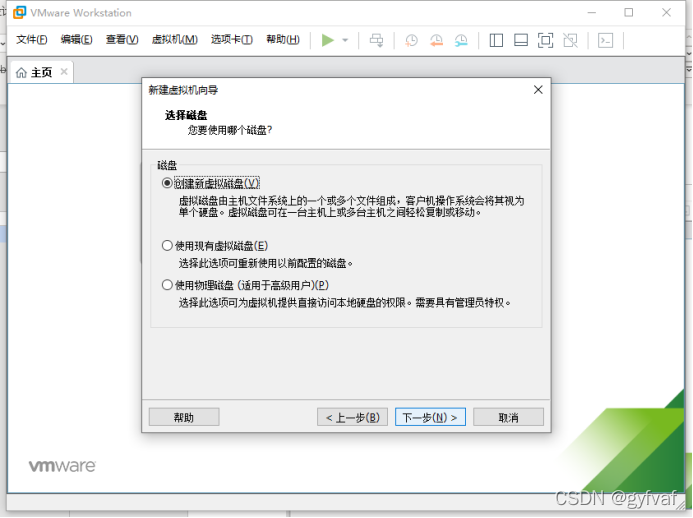Click the 取消 button
This screenshot has width=693, height=518.
point(508,417)
